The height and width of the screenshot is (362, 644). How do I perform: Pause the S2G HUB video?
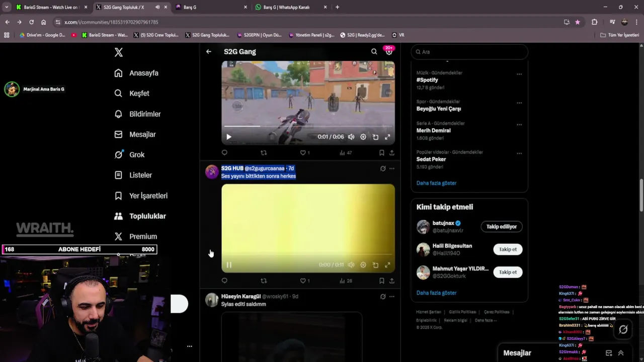click(229, 265)
